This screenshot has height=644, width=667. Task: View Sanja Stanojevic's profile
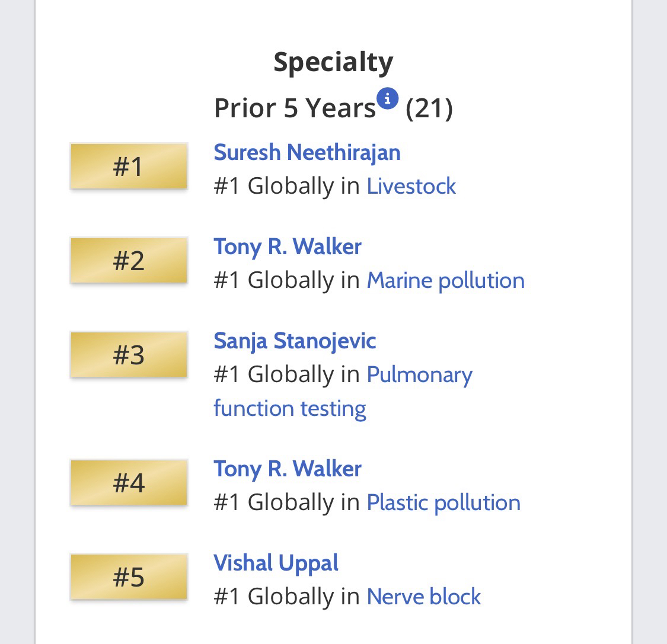coord(295,341)
